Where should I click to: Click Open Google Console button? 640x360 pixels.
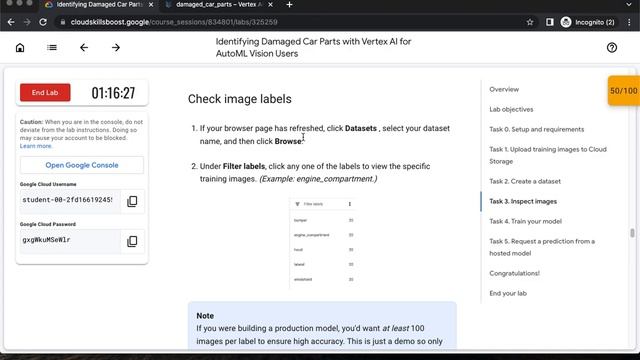82,165
